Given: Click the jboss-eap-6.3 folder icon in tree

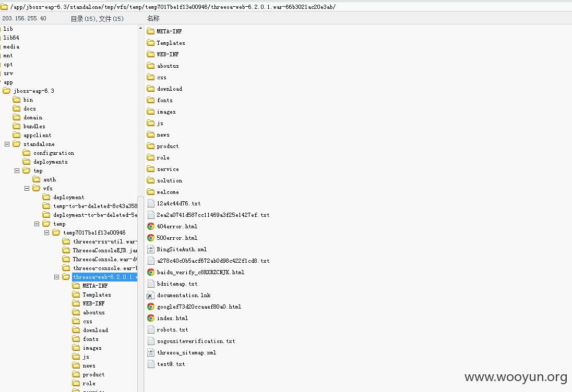Looking at the screenshot, I should 7,91.
